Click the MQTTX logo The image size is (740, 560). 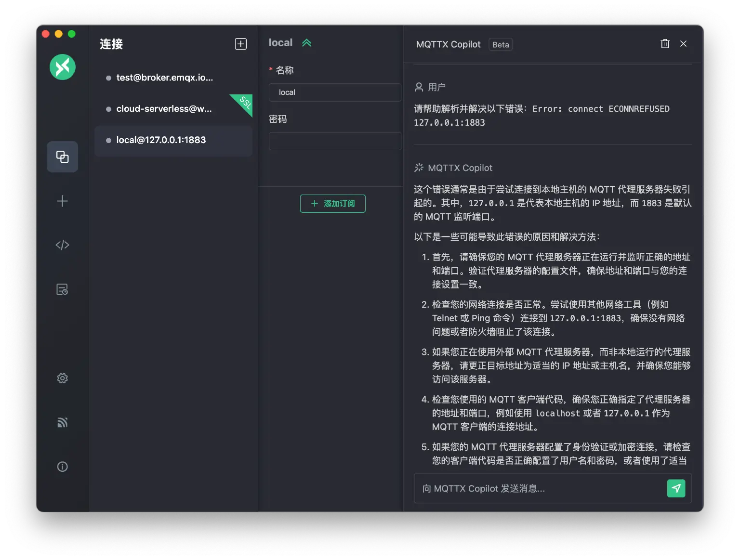pyautogui.click(x=62, y=67)
